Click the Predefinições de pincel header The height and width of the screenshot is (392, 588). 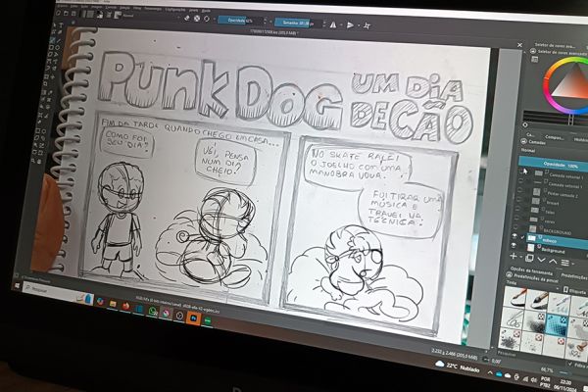(536, 279)
